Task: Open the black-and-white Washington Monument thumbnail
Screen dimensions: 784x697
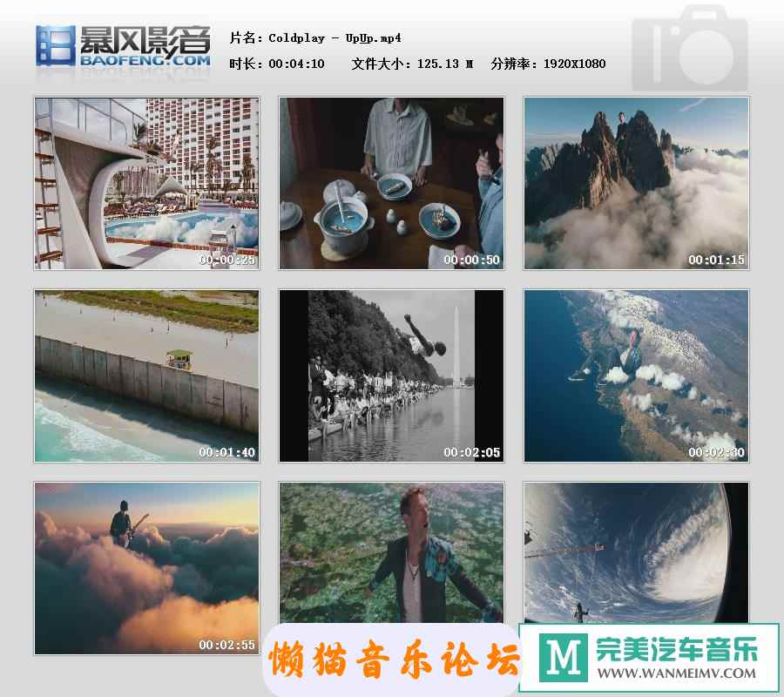Action: [391, 376]
